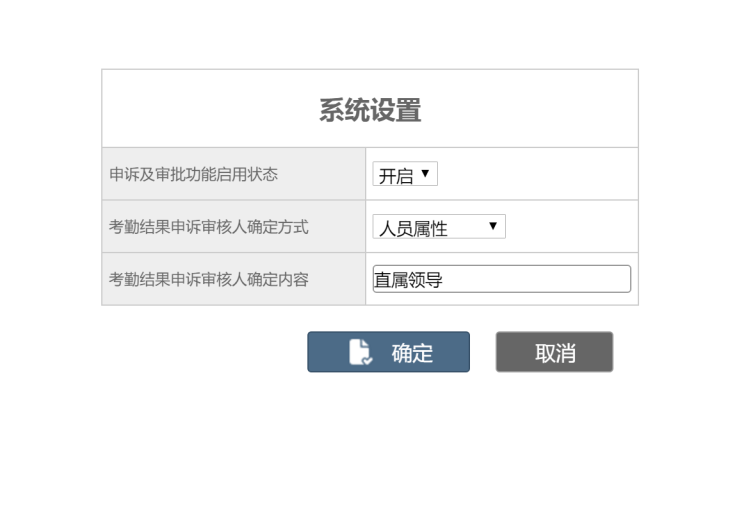Click the 确定 text on the blue button

[412, 352]
